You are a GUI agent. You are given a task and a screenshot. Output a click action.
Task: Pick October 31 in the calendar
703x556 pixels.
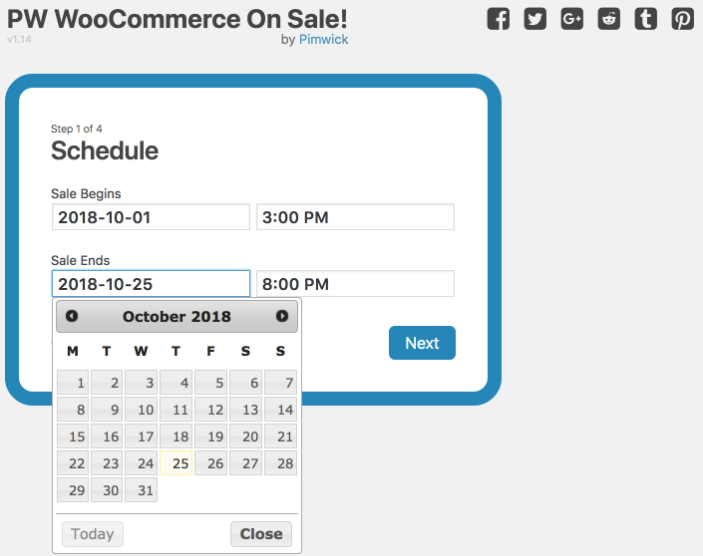pos(141,490)
